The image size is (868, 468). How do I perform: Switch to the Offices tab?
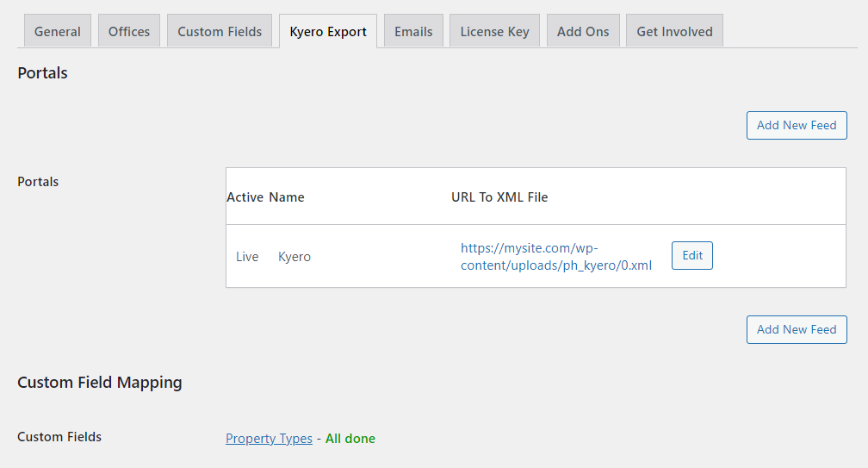(129, 31)
